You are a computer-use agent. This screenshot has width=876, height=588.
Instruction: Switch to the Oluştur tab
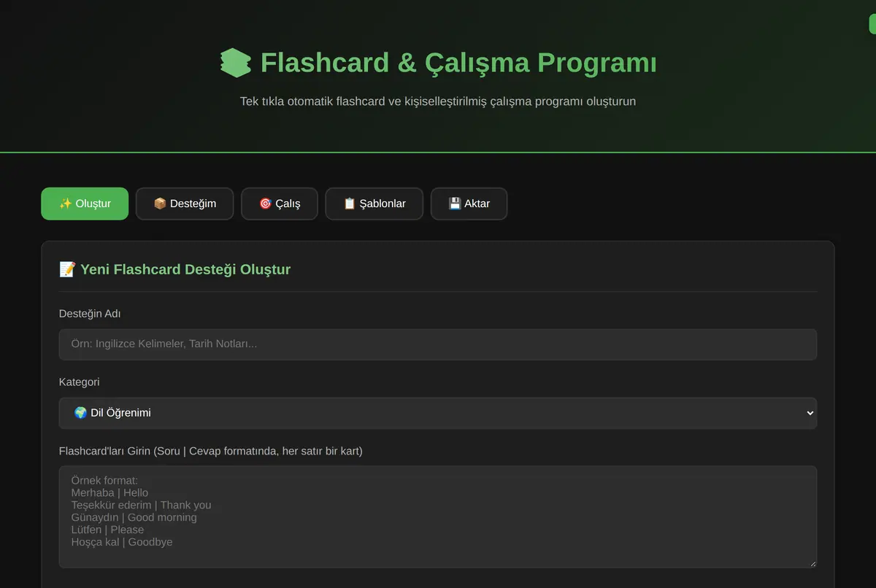[85, 204]
